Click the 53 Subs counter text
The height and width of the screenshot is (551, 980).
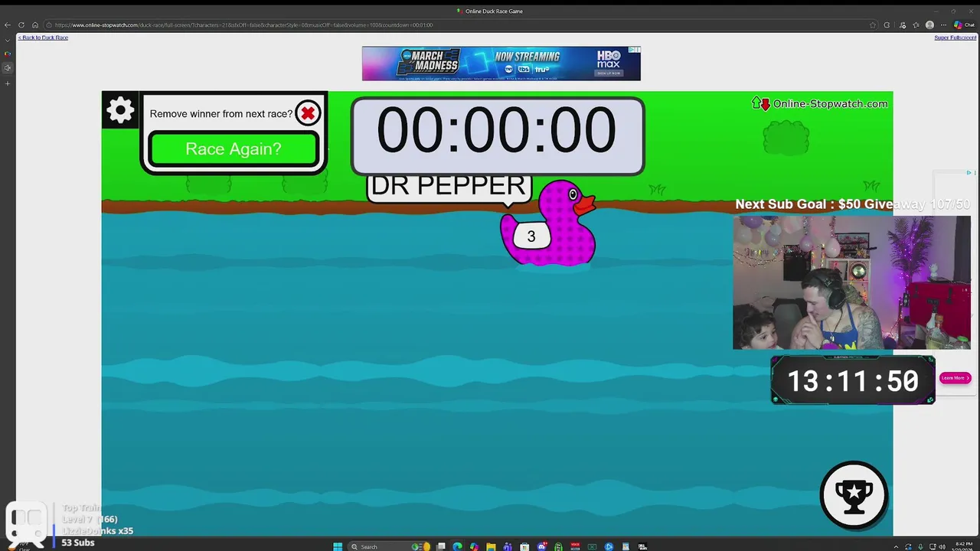(78, 543)
